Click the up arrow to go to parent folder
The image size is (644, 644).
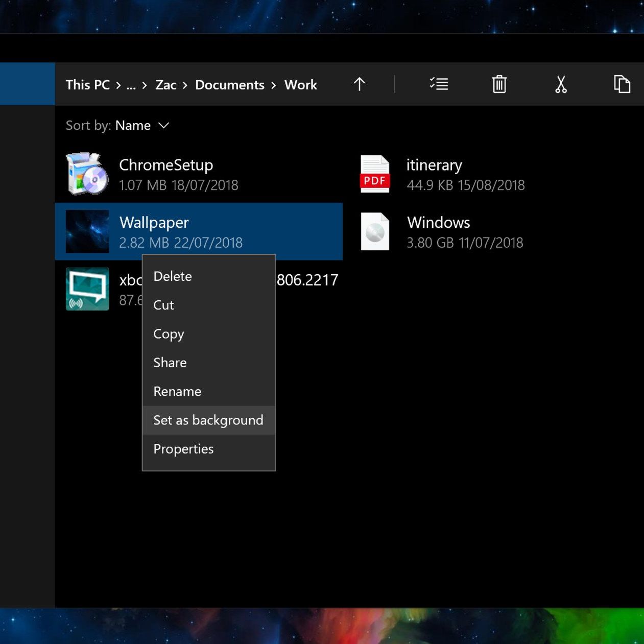[359, 84]
